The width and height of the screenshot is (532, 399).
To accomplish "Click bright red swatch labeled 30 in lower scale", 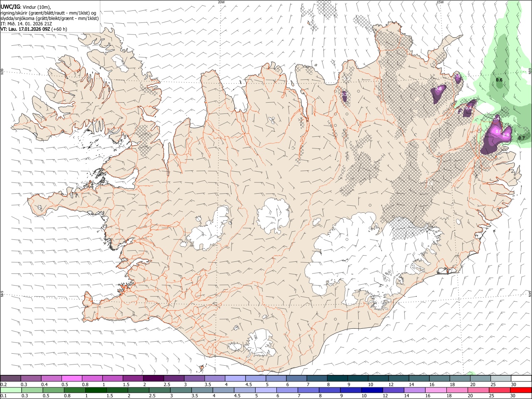I will click(520, 390).
